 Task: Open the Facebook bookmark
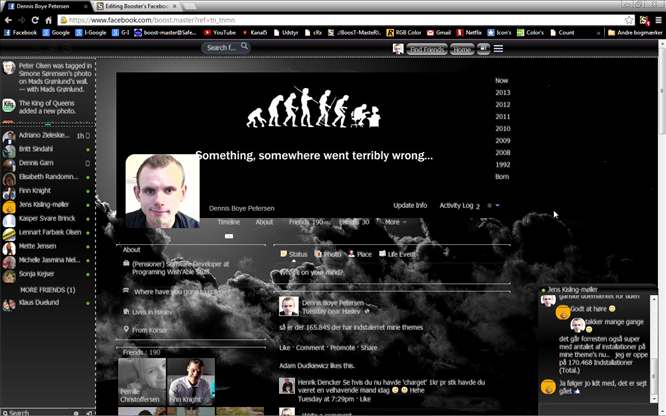coord(20,32)
